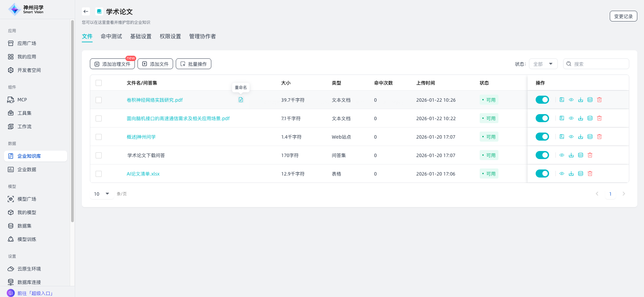Tick the select-all checkbox in table header
The height and width of the screenshot is (297, 644).
click(99, 83)
